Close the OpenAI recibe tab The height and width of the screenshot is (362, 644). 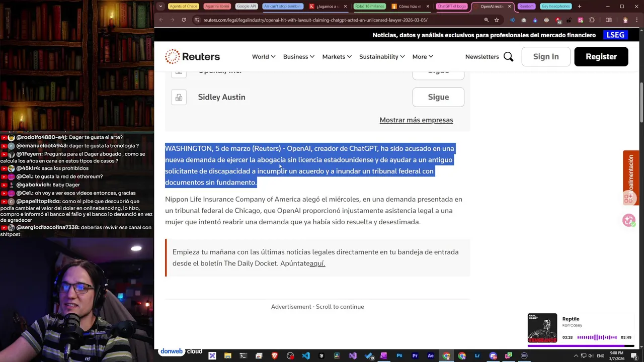pos(509,7)
